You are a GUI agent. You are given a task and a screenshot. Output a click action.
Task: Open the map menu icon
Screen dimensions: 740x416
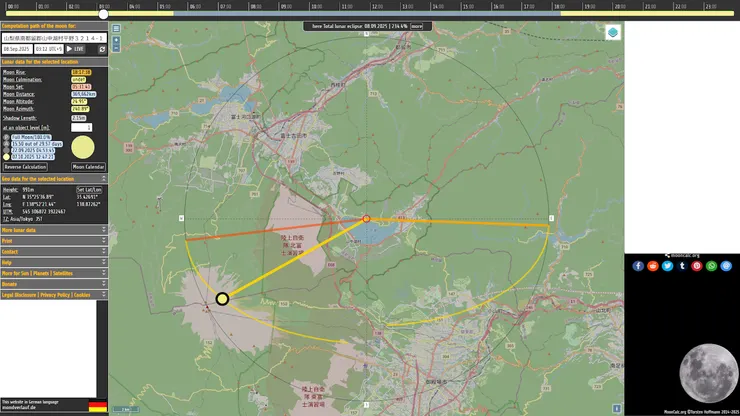pos(116,28)
